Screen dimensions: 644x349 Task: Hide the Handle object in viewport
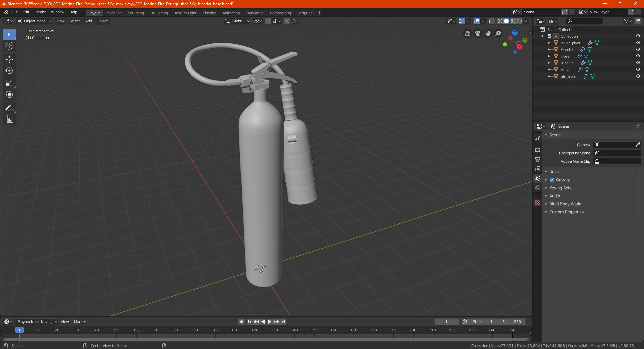(638, 49)
